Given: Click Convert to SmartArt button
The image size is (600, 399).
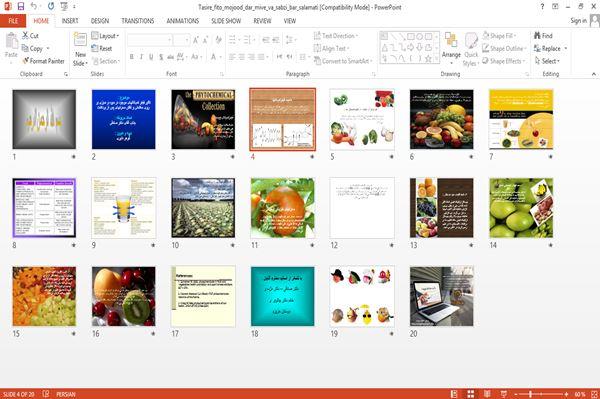Looking at the screenshot, I should [x=343, y=61].
